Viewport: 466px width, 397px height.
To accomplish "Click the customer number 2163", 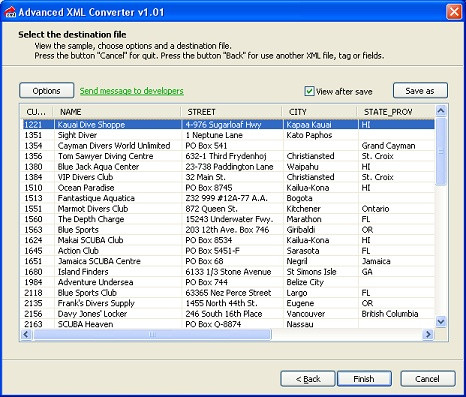I will point(33,324).
